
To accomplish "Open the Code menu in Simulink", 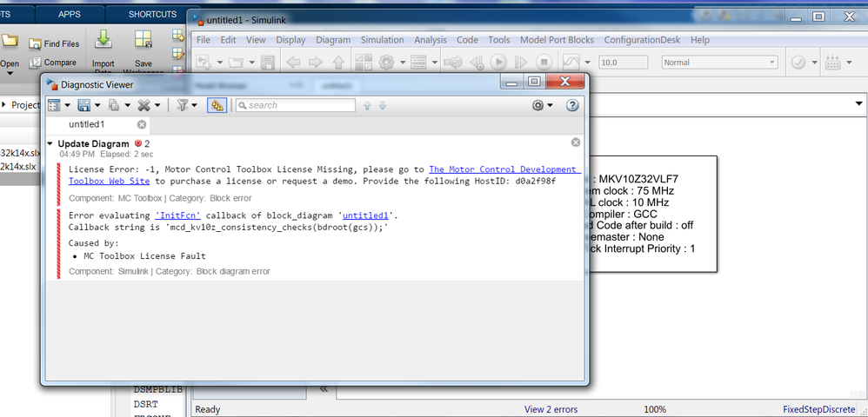I will pyautogui.click(x=467, y=40).
